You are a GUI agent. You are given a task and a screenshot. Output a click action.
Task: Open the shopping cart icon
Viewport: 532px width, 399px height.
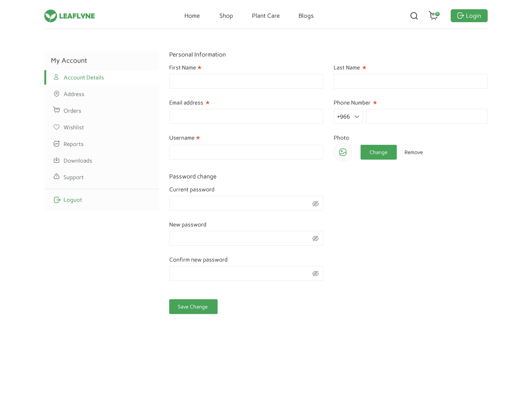pyautogui.click(x=433, y=16)
